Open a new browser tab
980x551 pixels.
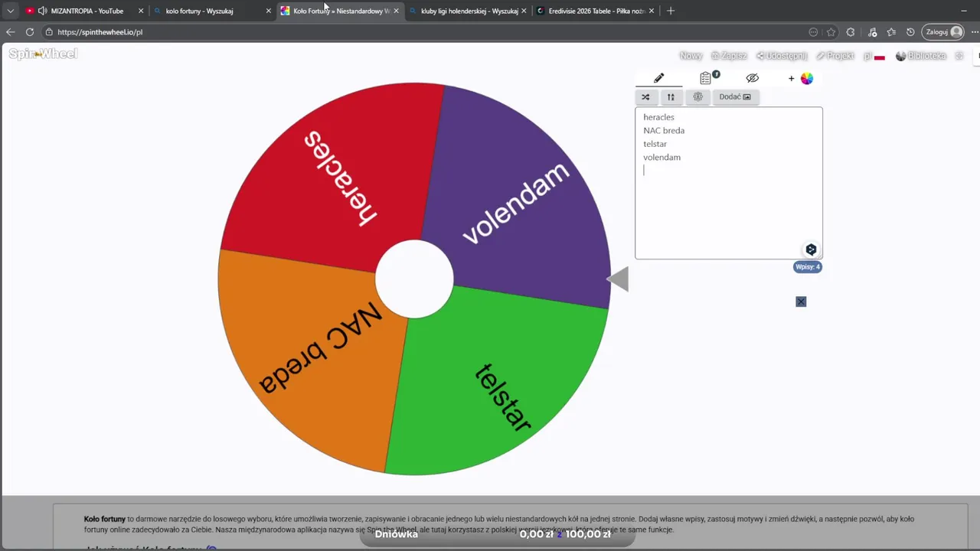coord(671,11)
